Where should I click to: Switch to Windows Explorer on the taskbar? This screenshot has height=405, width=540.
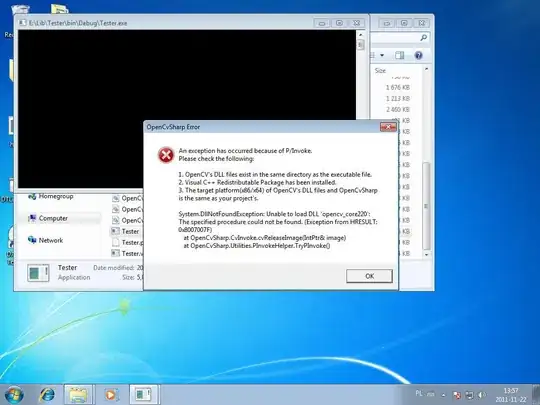click(78, 395)
